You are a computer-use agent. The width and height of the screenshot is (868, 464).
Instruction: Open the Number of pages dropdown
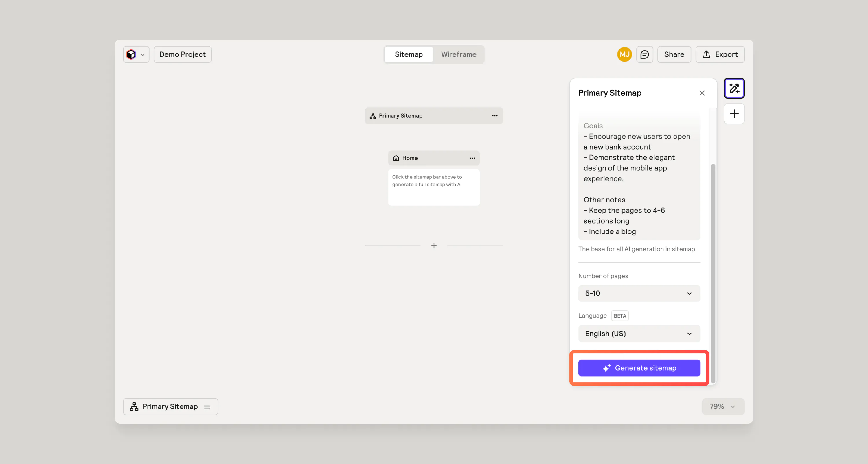pyautogui.click(x=639, y=293)
